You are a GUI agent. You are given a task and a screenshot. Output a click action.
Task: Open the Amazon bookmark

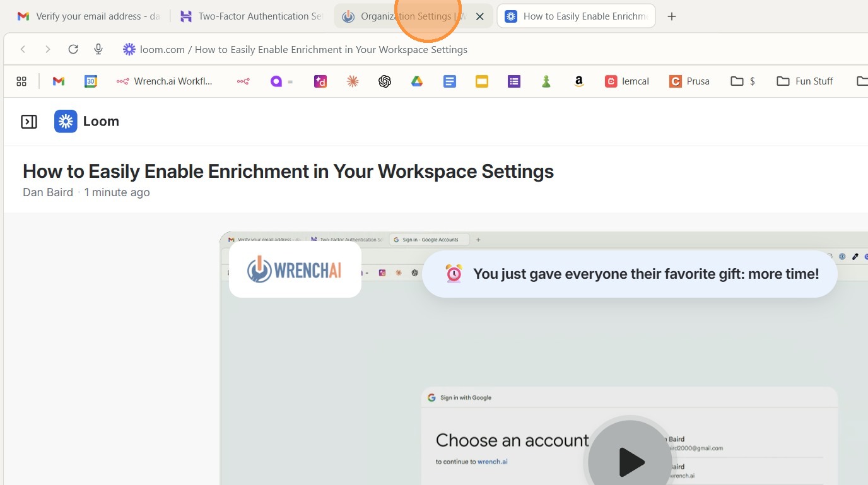click(x=578, y=81)
